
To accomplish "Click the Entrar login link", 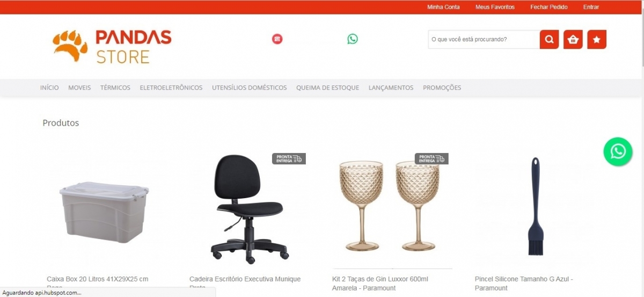I will [591, 7].
